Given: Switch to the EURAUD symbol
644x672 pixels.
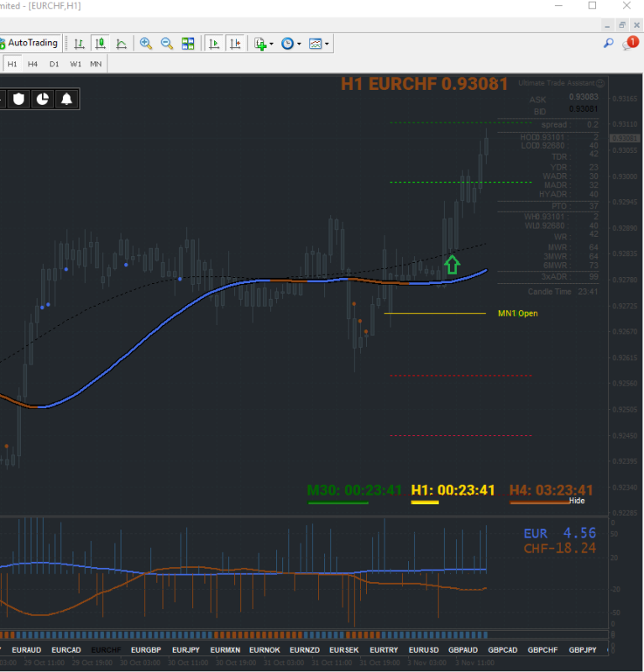Looking at the screenshot, I should click(27, 649).
